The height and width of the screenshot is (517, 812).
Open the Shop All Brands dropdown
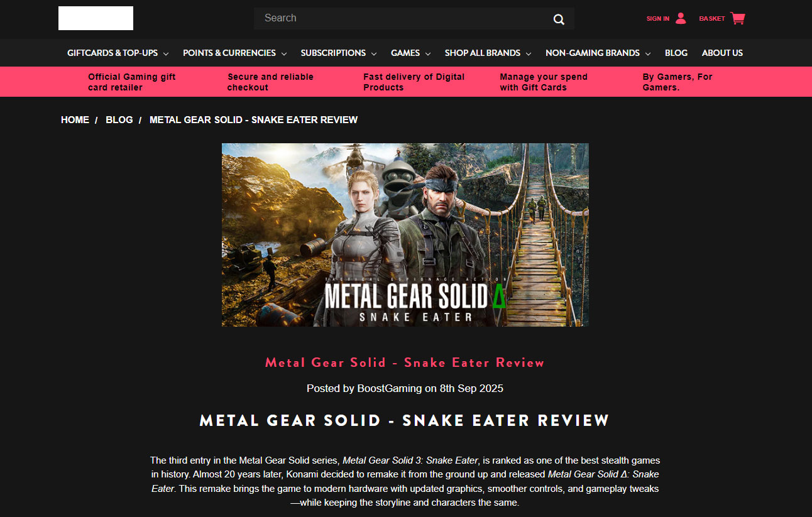(x=488, y=53)
